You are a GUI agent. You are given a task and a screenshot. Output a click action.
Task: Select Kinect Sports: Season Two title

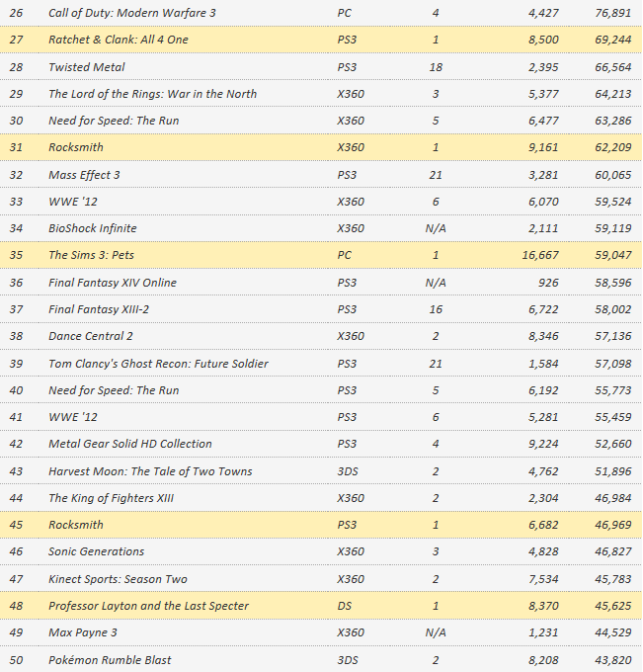118,579
